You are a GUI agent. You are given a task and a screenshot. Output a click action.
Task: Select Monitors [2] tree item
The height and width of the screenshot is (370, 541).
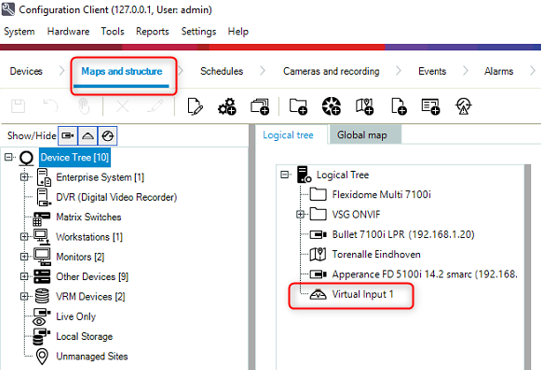pyautogui.click(x=80, y=257)
